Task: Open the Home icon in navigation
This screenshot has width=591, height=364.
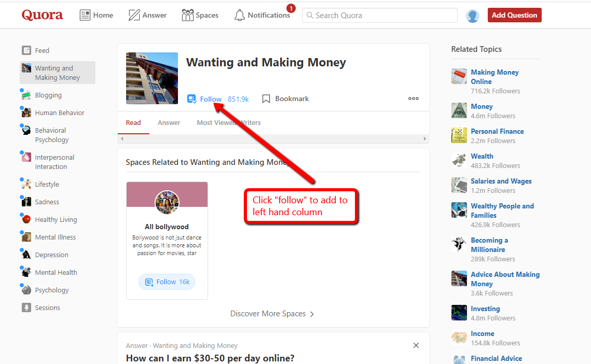Action: tap(85, 15)
